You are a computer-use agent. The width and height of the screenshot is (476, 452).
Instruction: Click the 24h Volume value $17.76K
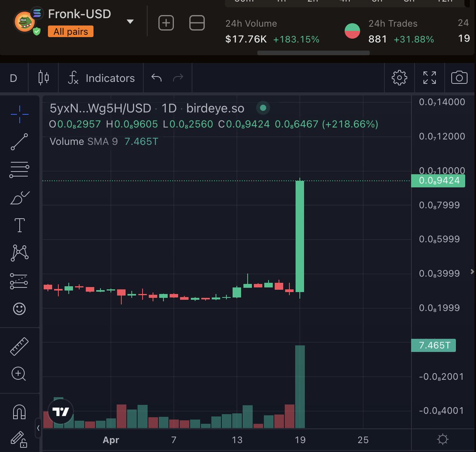(x=246, y=39)
